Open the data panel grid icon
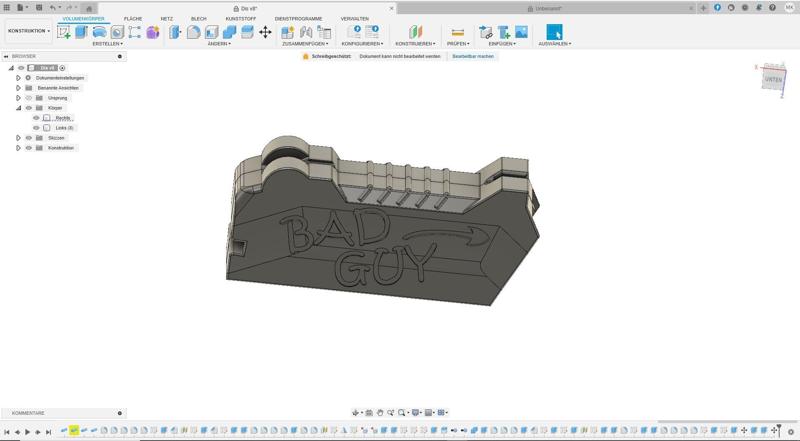 [6, 7]
